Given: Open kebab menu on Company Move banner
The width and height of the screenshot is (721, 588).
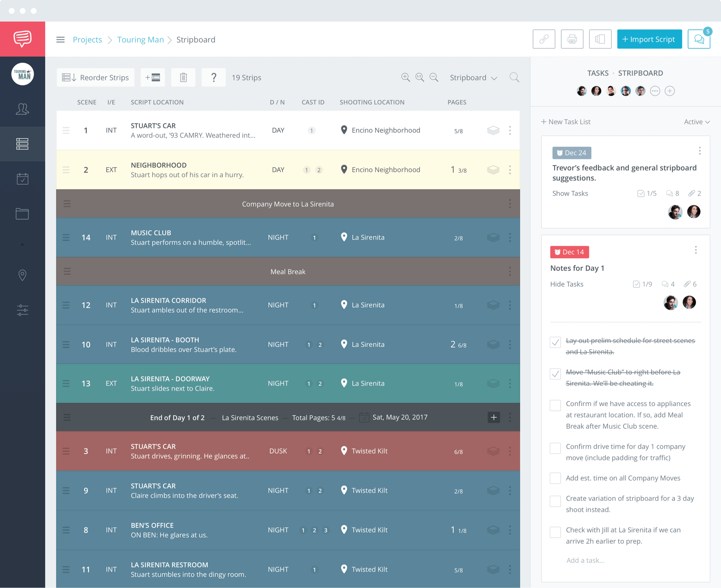Looking at the screenshot, I should point(510,204).
